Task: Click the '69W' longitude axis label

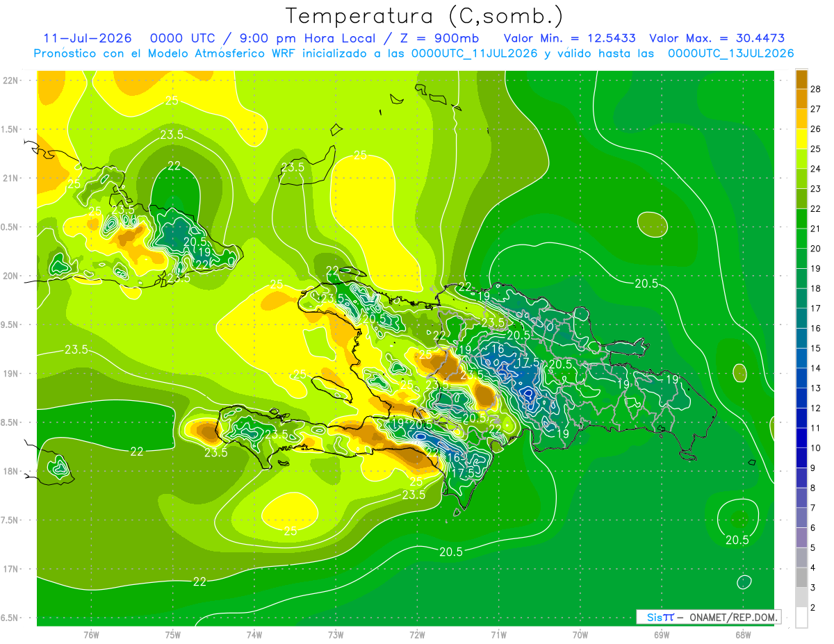Action: [662, 635]
